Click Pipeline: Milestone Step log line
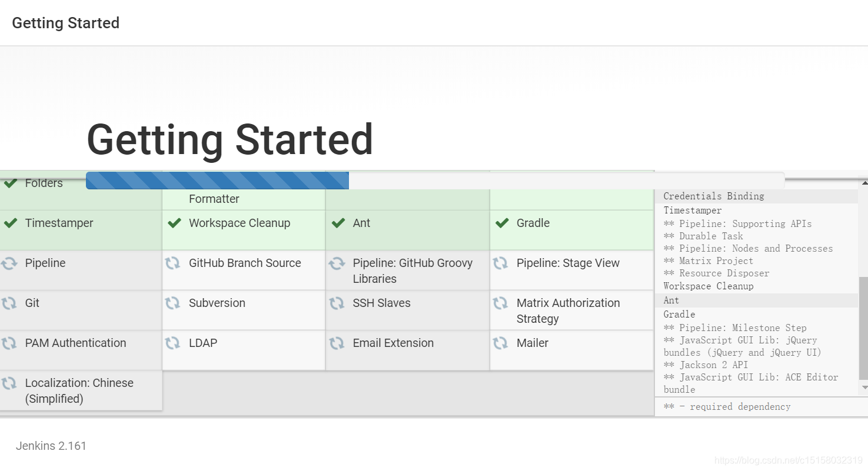868x471 pixels. (735, 328)
